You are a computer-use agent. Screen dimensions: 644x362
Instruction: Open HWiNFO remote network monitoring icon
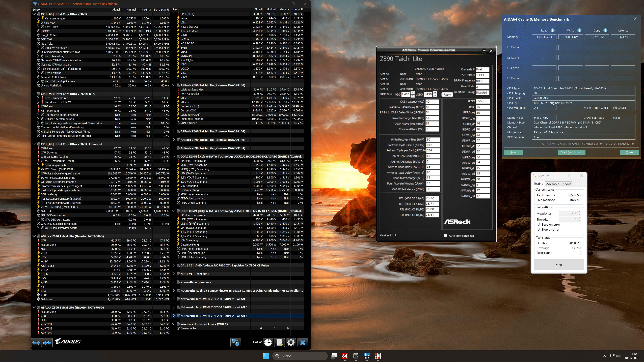click(235, 343)
